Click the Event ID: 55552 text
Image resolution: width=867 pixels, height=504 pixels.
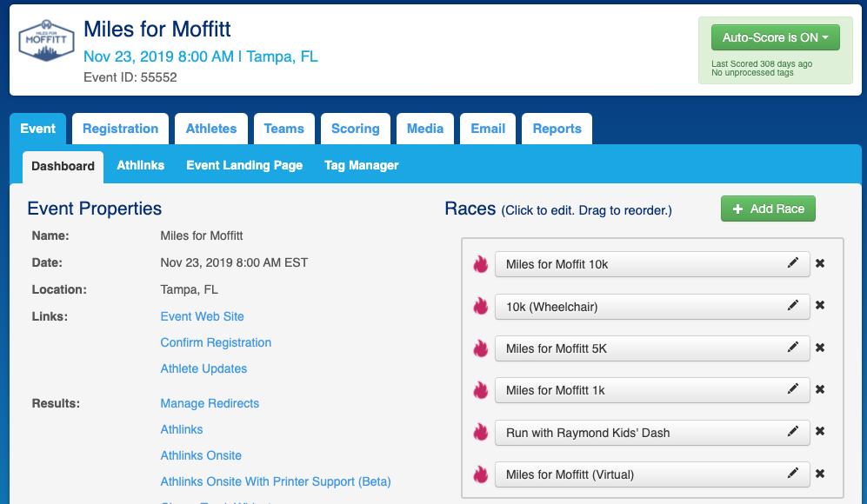[130, 77]
